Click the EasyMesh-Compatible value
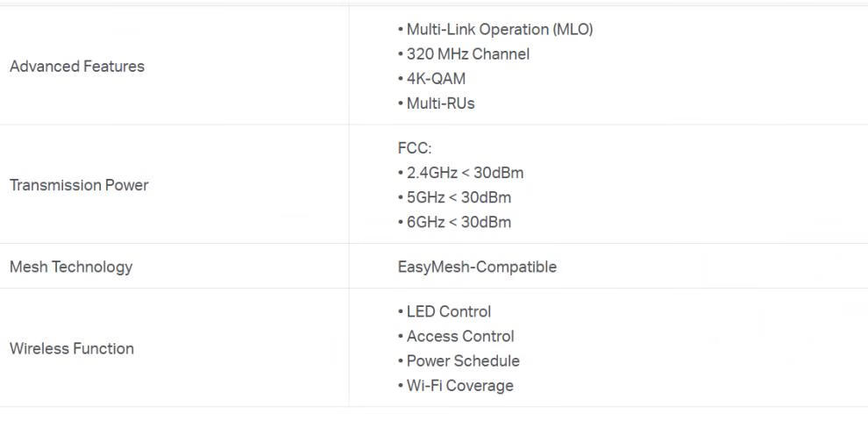 tap(477, 267)
